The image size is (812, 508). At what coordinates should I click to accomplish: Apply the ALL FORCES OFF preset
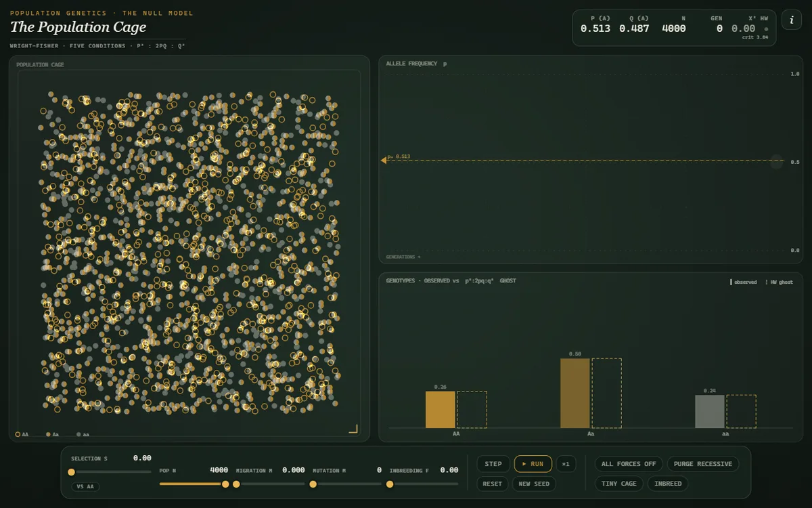(x=629, y=464)
